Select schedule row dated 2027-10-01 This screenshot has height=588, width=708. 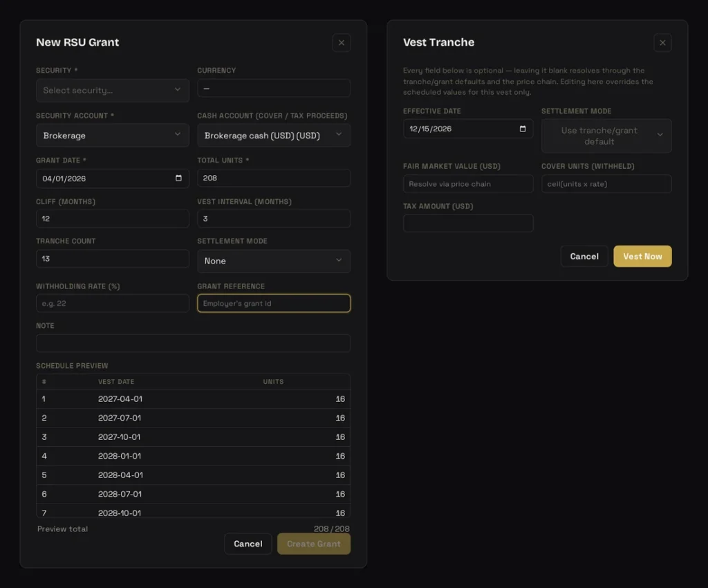pos(194,437)
